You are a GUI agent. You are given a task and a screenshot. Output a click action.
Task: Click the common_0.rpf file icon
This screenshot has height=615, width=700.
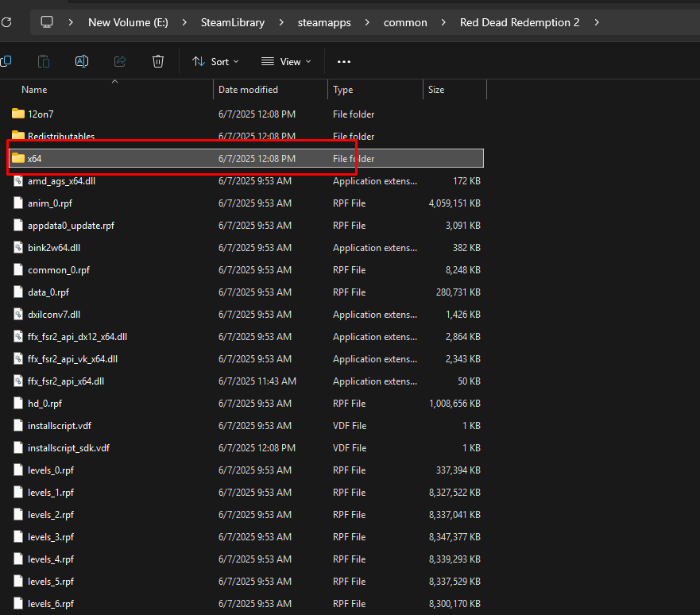click(17, 269)
